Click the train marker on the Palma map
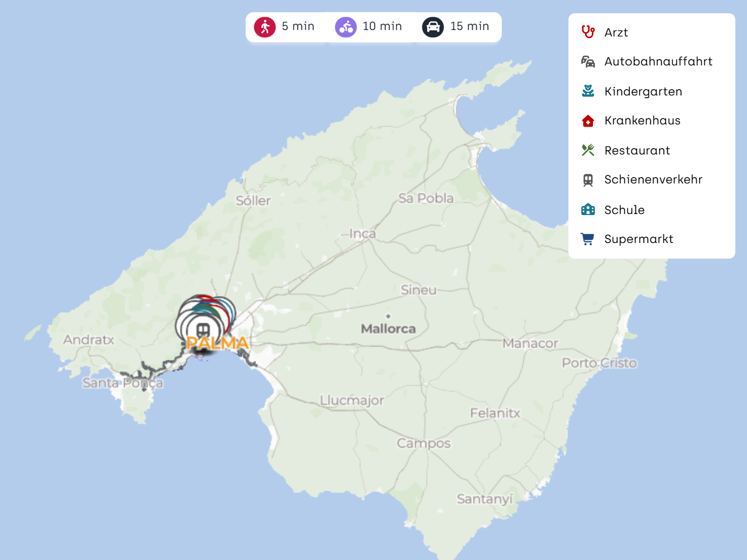747x560 pixels. 203,329
